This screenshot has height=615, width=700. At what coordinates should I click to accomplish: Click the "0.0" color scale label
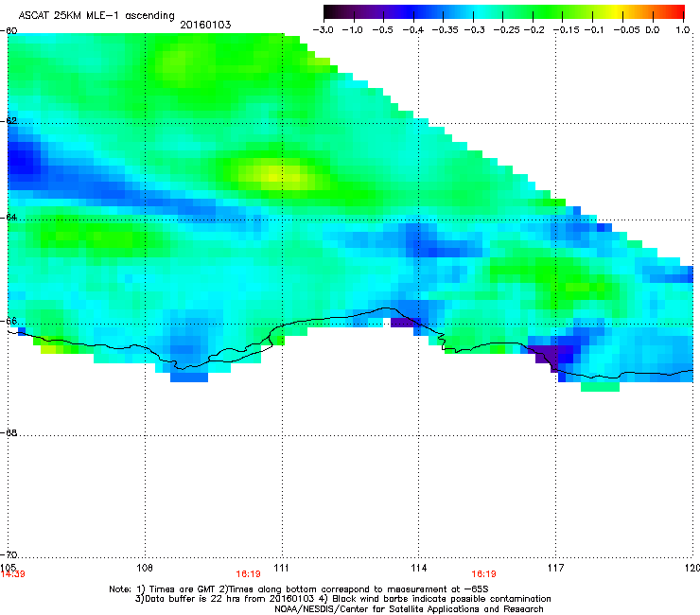(653, 30)
